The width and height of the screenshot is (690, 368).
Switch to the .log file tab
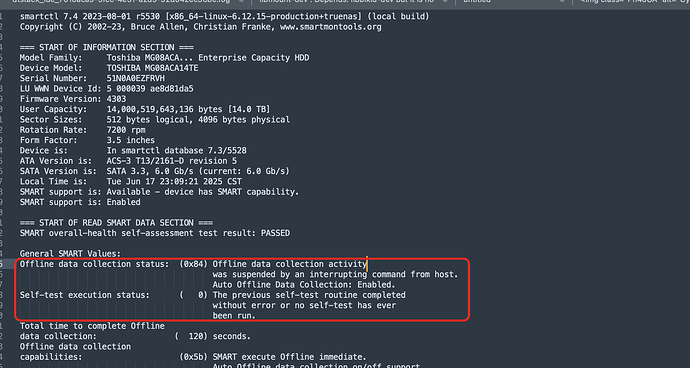[121, 1]
